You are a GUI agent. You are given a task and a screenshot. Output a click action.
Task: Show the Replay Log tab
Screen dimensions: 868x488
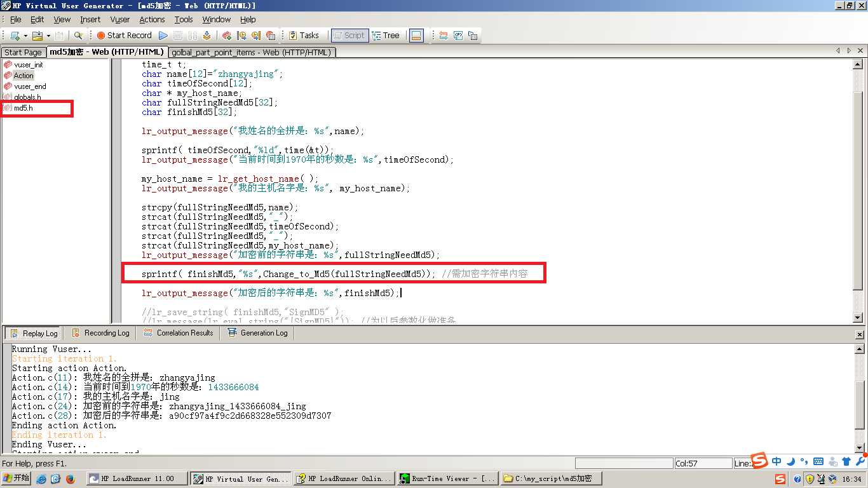[34, 333]
